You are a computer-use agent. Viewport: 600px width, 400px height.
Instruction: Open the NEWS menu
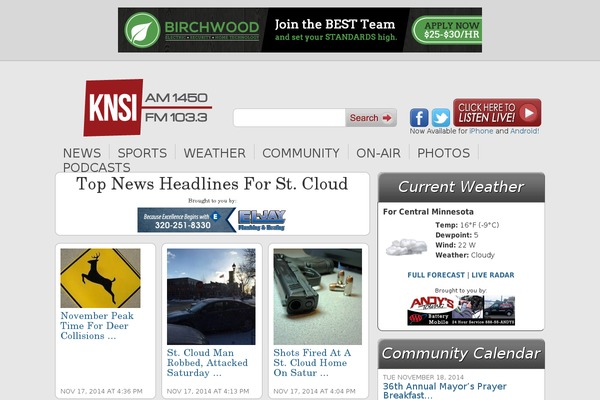(x=82, y=153)
